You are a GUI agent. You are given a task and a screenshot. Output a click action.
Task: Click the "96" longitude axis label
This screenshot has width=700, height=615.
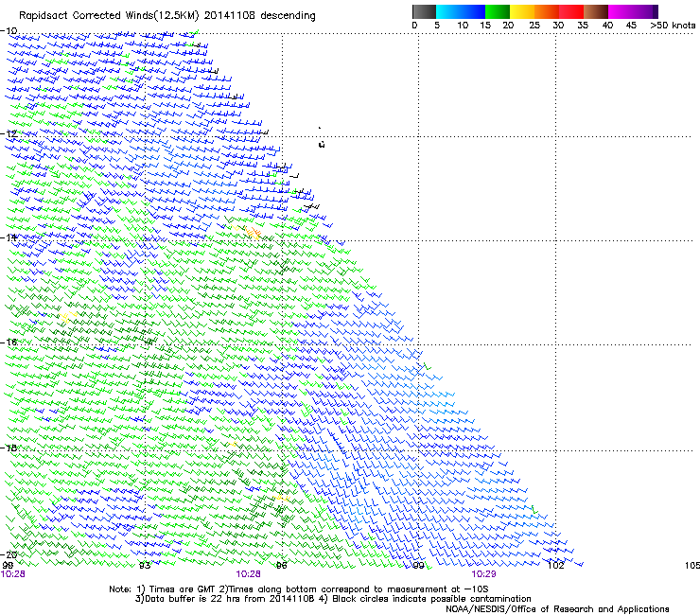click(281, 566)
